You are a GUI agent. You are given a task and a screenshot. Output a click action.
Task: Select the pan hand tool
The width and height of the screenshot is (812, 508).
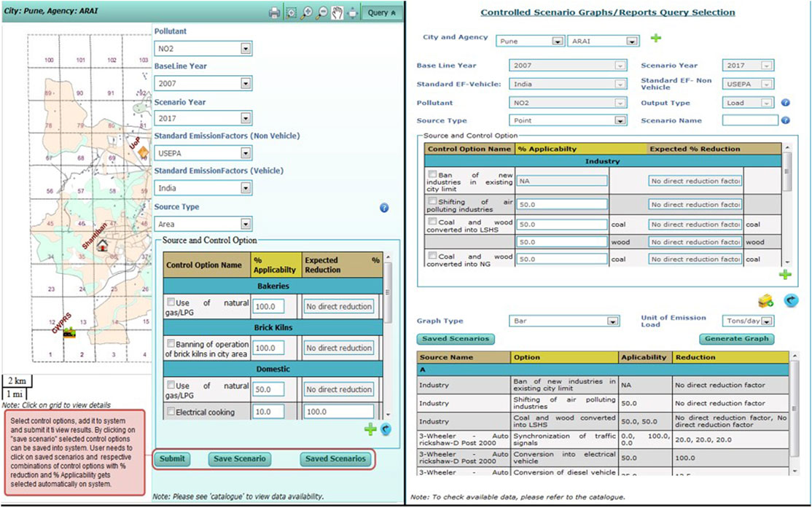337,13
